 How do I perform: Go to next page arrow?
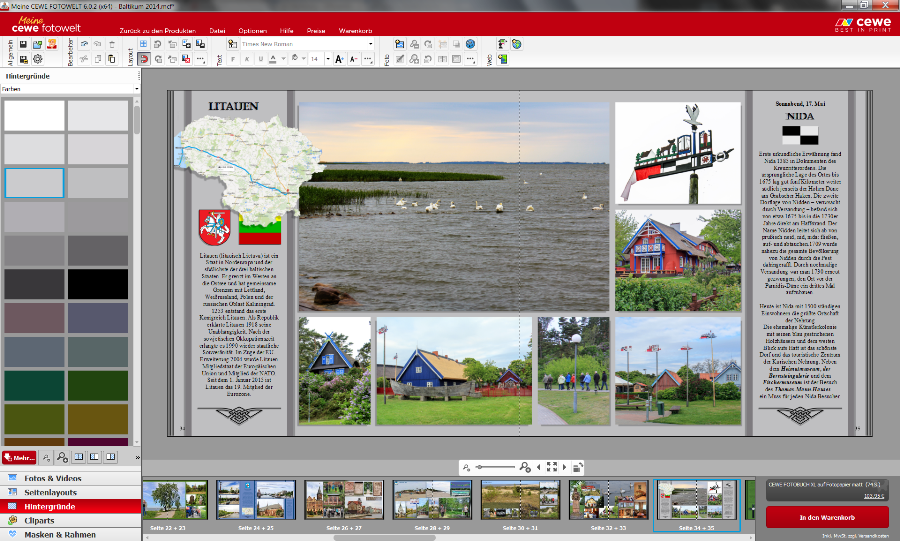pyautogui.click(x=565, y=467)
